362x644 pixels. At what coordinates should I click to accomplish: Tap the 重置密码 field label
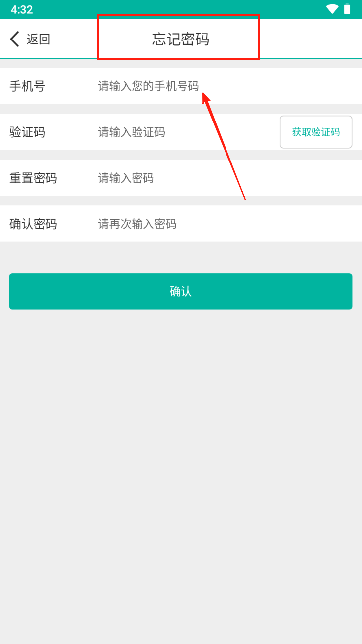pyautogui.click(x=33, y=178)
